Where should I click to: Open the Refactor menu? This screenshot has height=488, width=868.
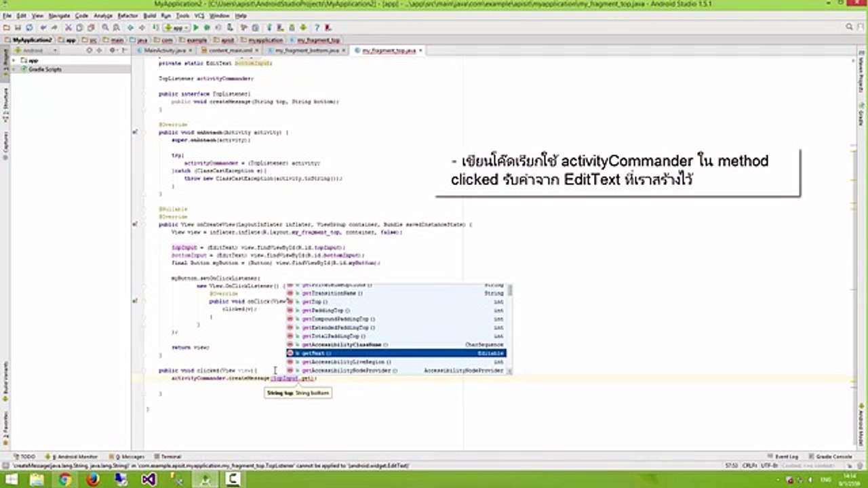click(x=127, y=16)
